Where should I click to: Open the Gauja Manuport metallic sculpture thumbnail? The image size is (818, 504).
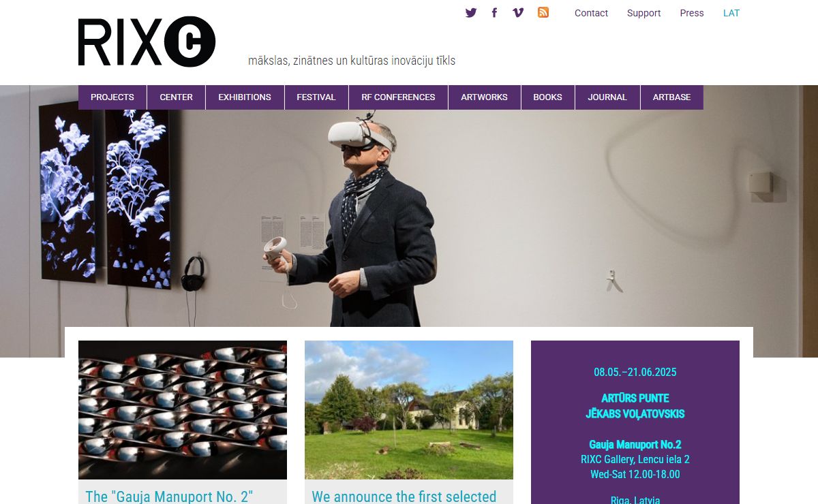[x=183, y=410]
